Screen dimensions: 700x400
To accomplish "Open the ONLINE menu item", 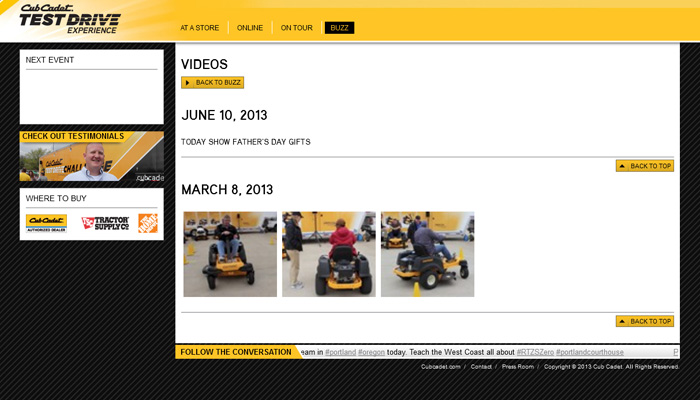I will coord(250,28).
